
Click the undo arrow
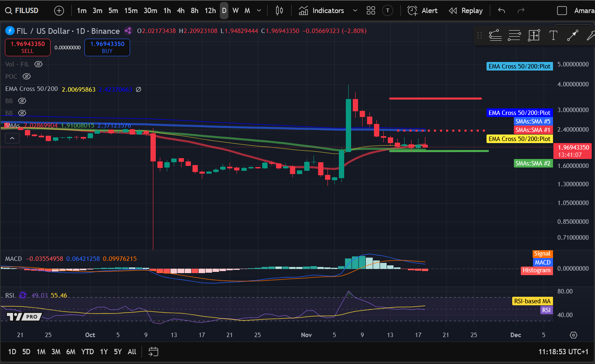tap(501, 11)
